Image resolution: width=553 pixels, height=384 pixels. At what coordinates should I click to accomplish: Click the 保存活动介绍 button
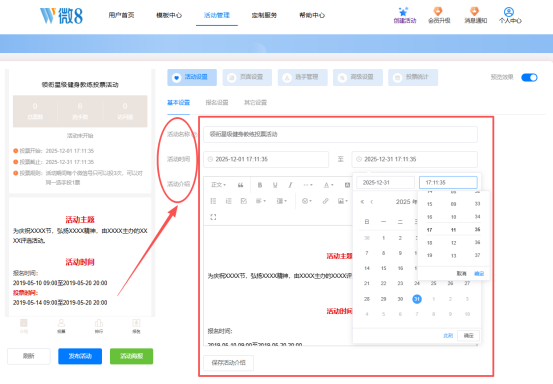(x=229, y=362)
